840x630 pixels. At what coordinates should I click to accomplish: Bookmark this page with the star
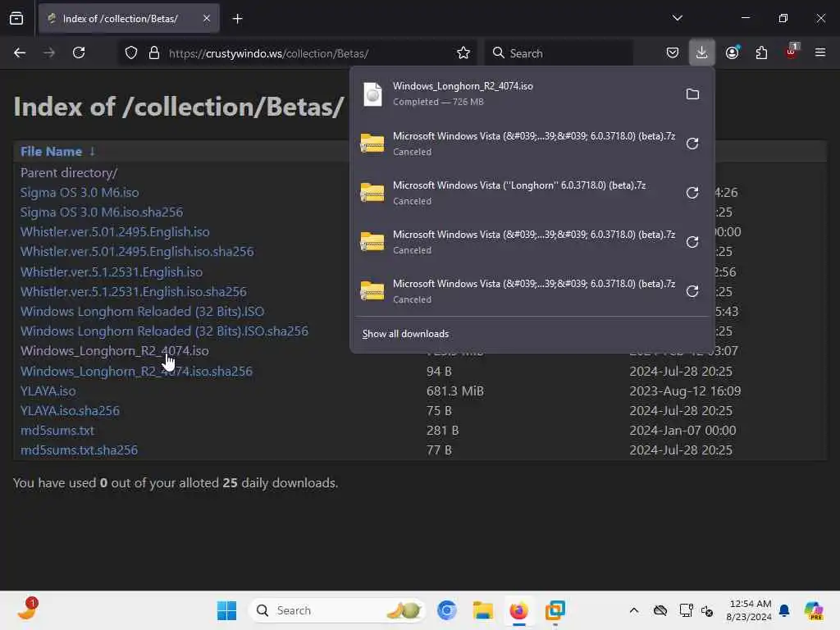click(x=463, y=53)
